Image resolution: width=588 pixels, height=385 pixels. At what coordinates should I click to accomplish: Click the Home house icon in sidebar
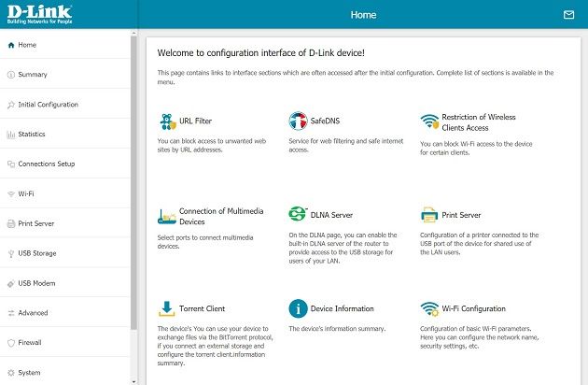tap(11, 45)
